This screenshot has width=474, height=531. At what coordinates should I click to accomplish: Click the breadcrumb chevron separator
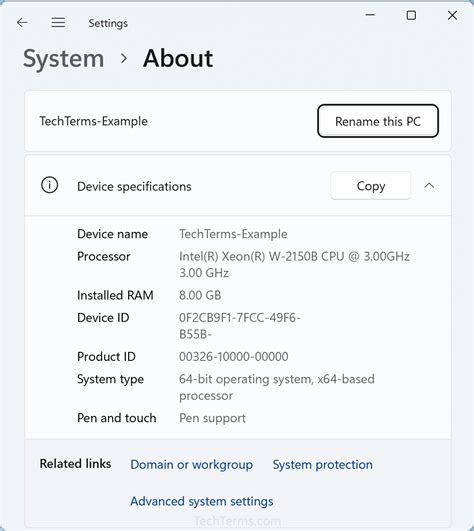pos(124,59)
